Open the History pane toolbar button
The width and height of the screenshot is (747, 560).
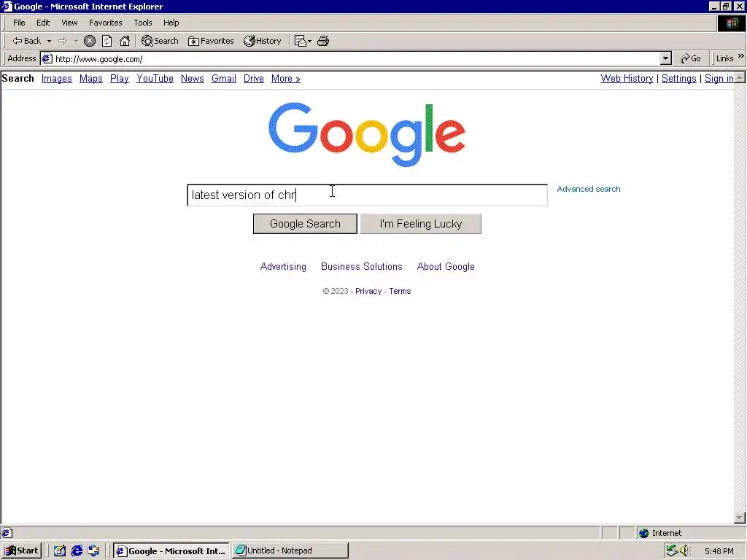pyautogui.click(x=263, y=41)
